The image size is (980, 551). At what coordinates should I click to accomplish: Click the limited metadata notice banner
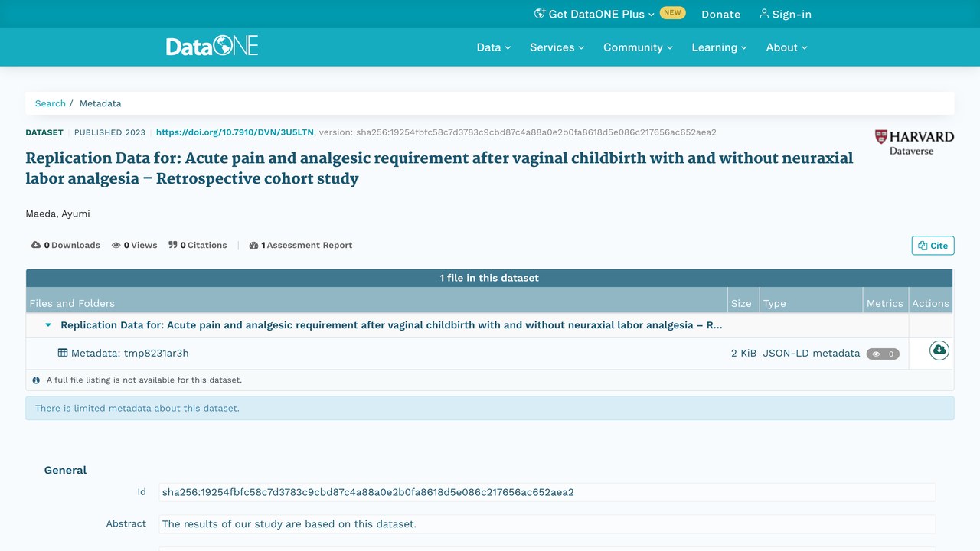pyautogui.click(x=490, y=408)
